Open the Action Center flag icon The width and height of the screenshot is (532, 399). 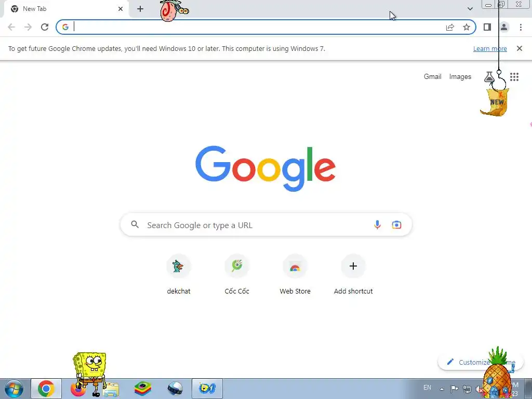(454, 389)
